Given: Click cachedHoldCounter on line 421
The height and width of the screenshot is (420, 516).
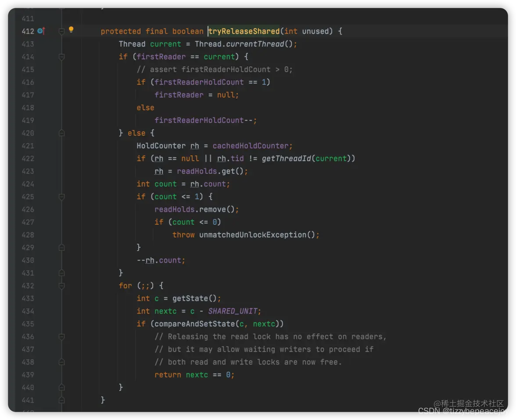Looking at the screenshot, I should pos(251,146).
